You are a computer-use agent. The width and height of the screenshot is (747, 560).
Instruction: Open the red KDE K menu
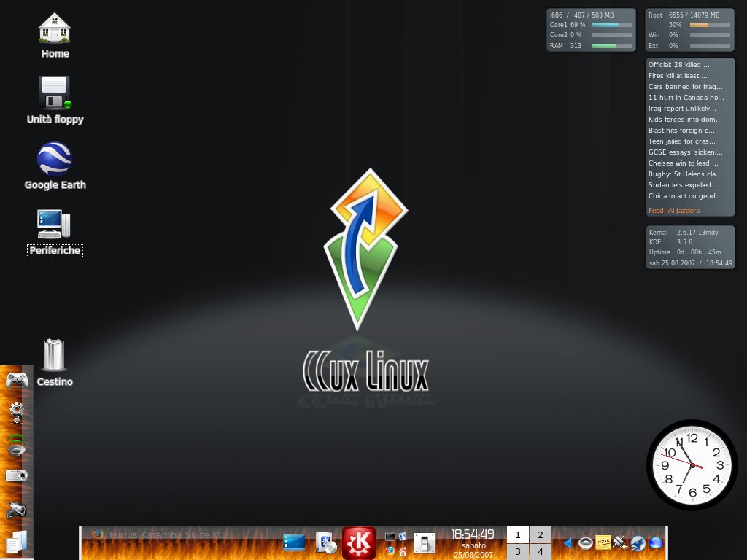point(359,542)
